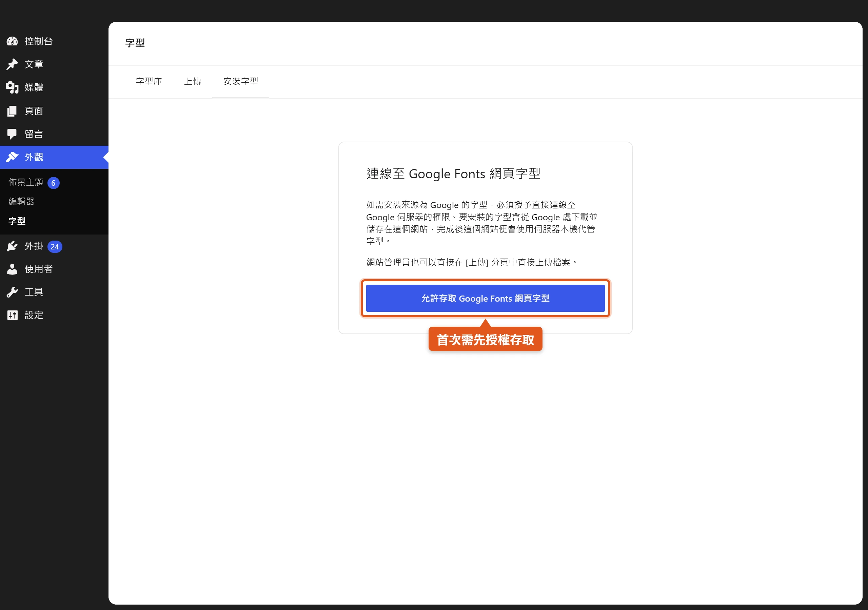868x610 pixels.
Task: Click the plugins update badge showing 24
Action: (55, 246)
